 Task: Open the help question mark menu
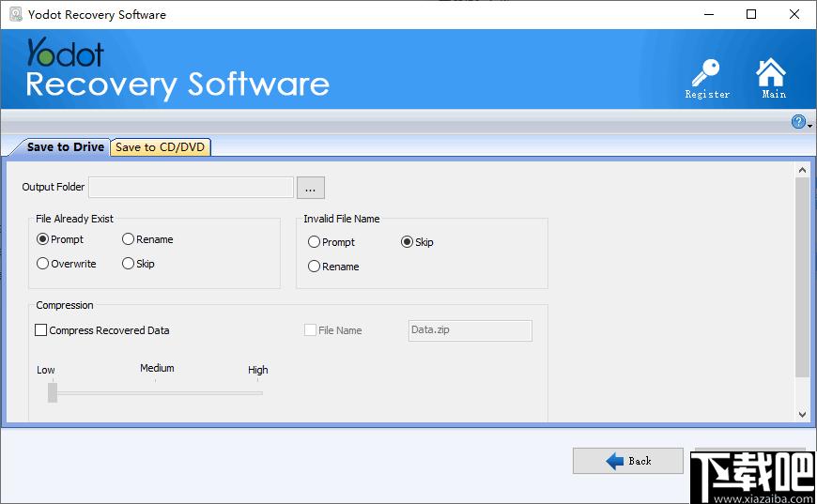point(801,122)
